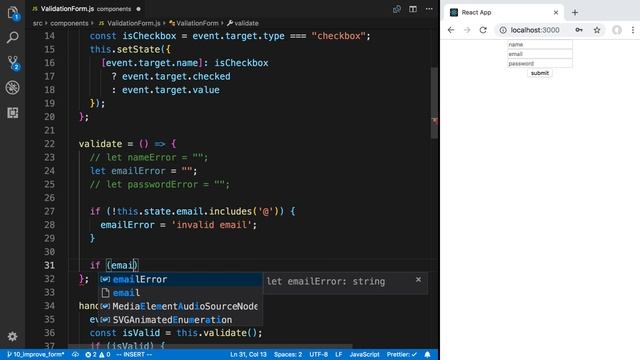Close the React App browser tab
This screenshot has width=640, height=360.
[556, 13]
